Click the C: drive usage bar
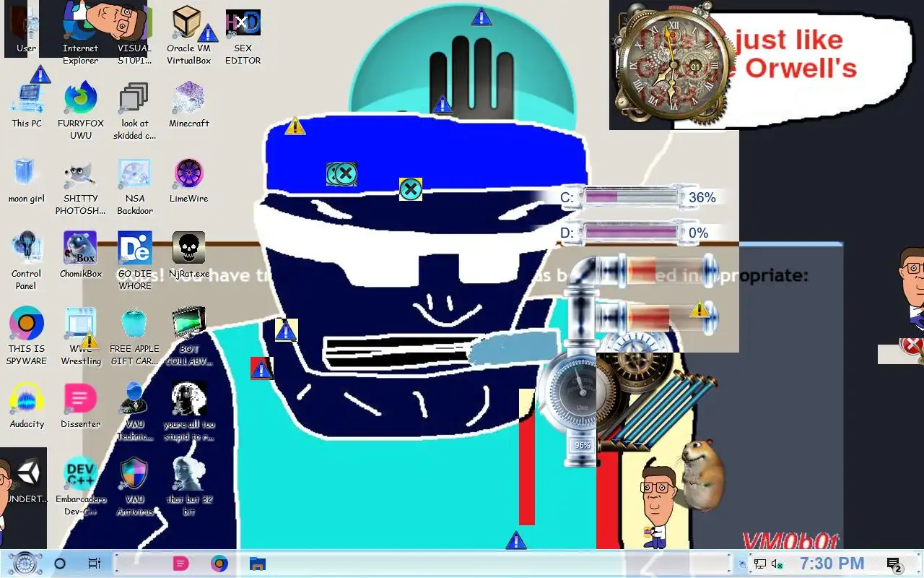 pyautogui.click(x=632, y=197)
